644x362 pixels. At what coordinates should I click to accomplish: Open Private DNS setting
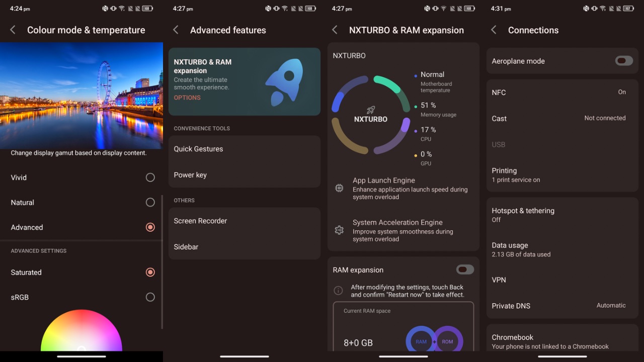click(x=562, y=306)
